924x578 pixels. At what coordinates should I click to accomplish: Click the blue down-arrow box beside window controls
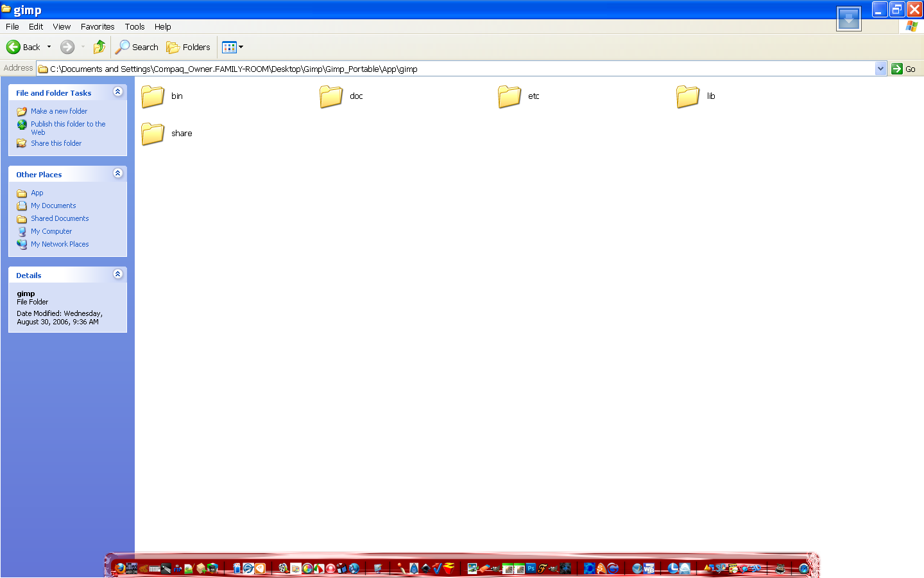click(x=849, y=19)
